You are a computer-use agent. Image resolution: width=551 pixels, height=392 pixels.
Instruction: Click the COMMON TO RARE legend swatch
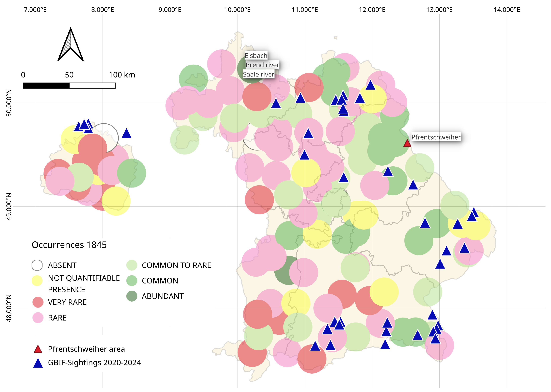tap(132, 265)
